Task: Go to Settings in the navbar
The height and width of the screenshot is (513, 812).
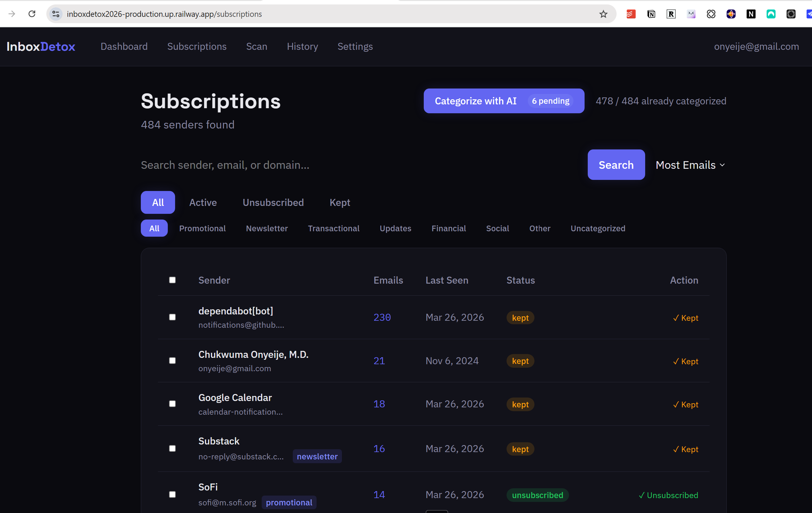Action: (x=355, y=47)
